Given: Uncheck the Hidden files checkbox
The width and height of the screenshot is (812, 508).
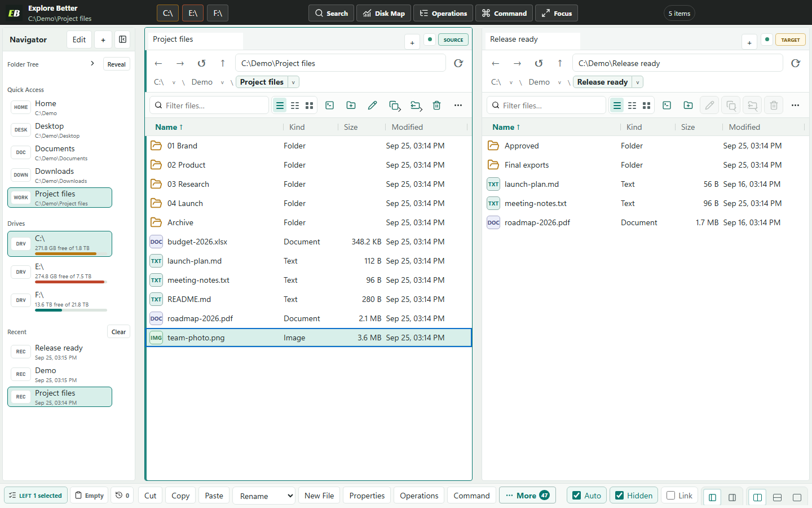Looking at the screenshot, I should (x=620, y=496).
